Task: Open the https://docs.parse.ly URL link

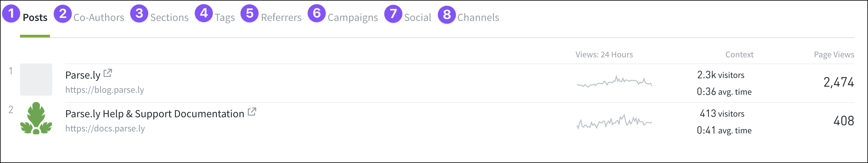Action: click(105, 129)
